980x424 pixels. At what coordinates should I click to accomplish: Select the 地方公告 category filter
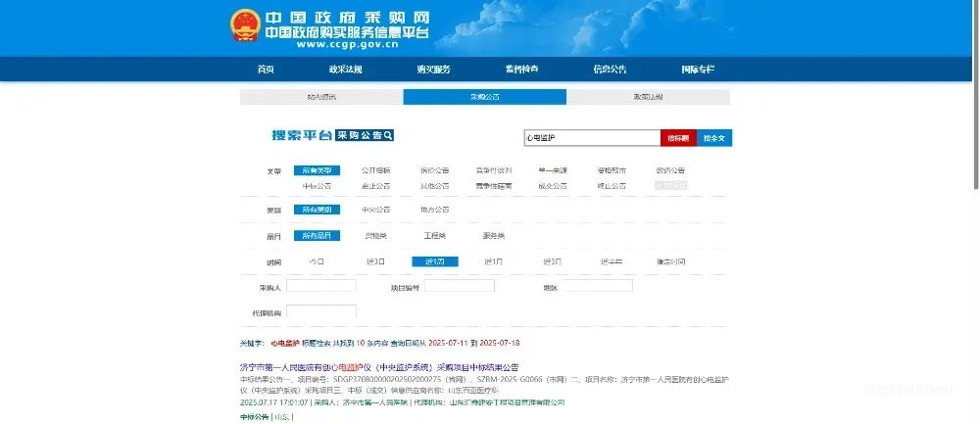434,210
